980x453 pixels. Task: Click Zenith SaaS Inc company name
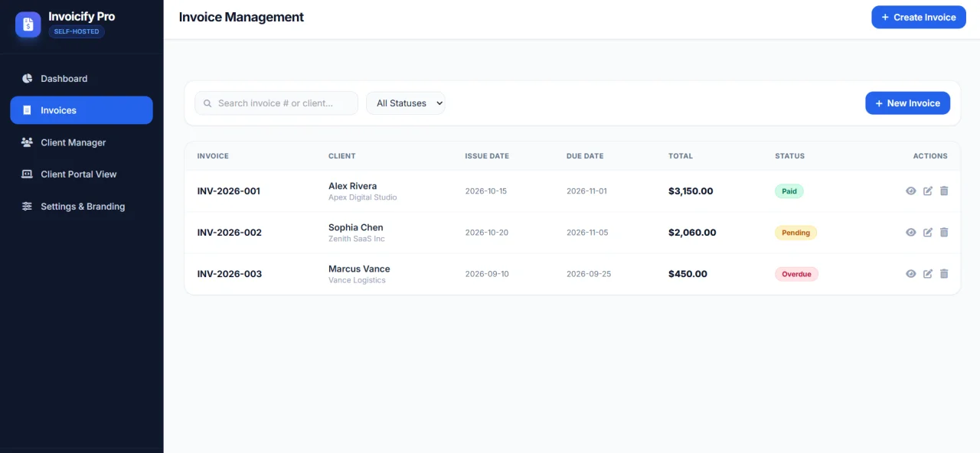coord(357,239)
